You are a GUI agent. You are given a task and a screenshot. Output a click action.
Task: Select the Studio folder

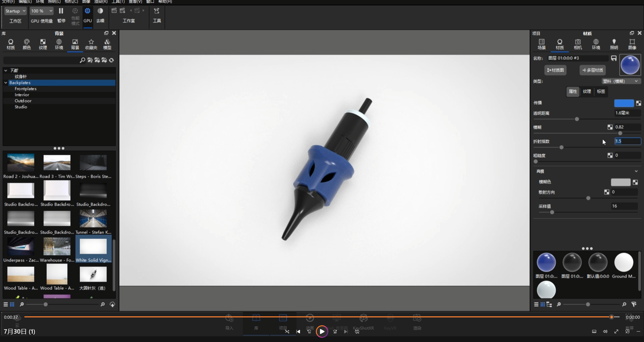pos(21,107)
